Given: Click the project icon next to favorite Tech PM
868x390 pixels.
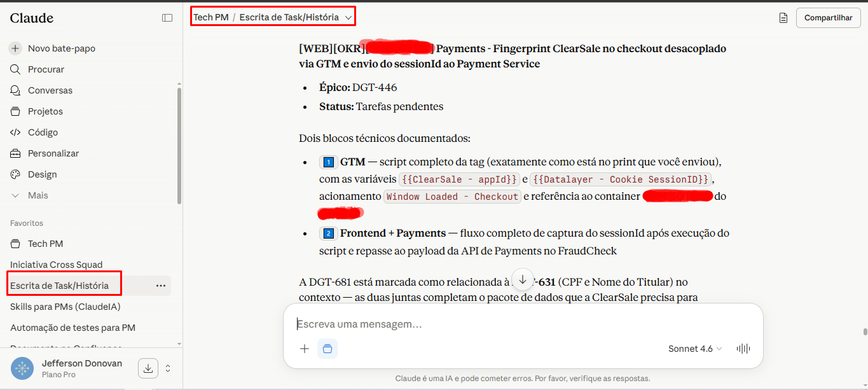Looking at the screenshot, I should point(15,244).
